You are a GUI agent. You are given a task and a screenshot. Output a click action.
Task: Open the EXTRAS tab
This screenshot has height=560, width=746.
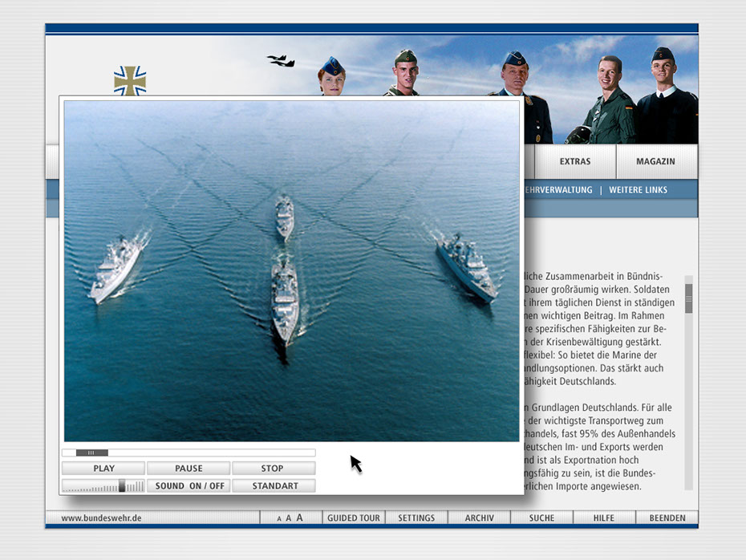point(575,162)
